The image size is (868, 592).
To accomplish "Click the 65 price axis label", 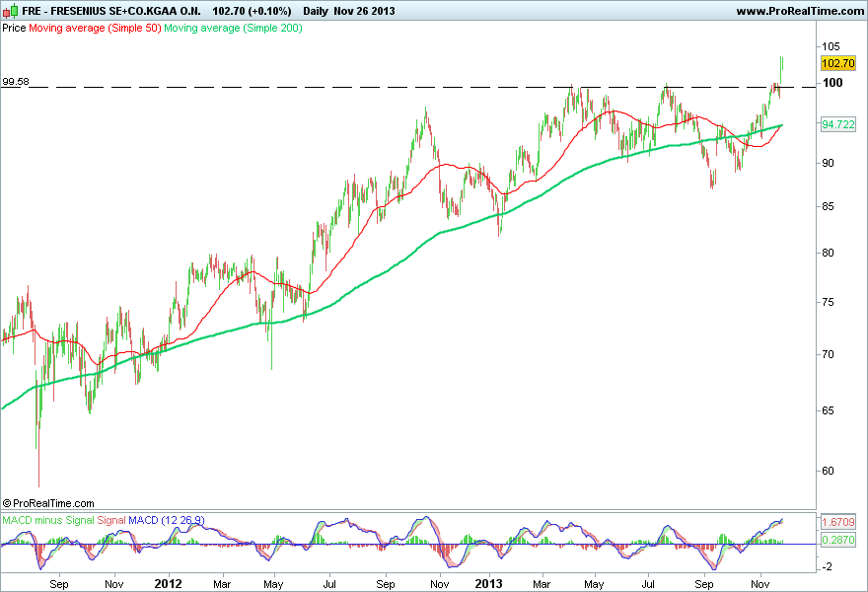I will point(829,410).
